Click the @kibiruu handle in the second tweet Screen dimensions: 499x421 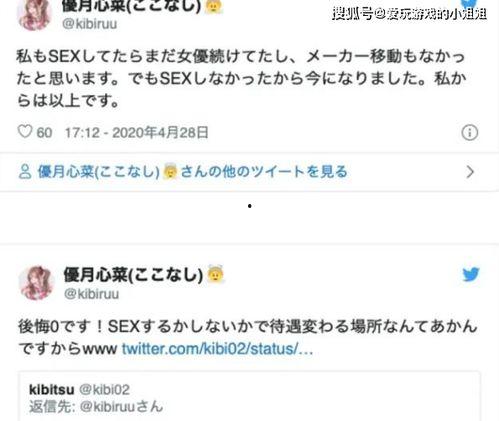click(x=91, y=294)
